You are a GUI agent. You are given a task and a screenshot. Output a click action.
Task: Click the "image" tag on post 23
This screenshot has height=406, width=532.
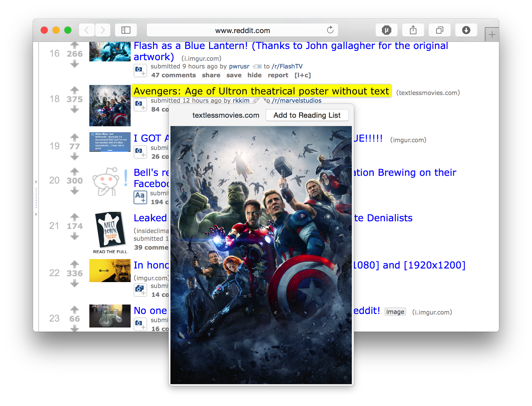(395, 312)
